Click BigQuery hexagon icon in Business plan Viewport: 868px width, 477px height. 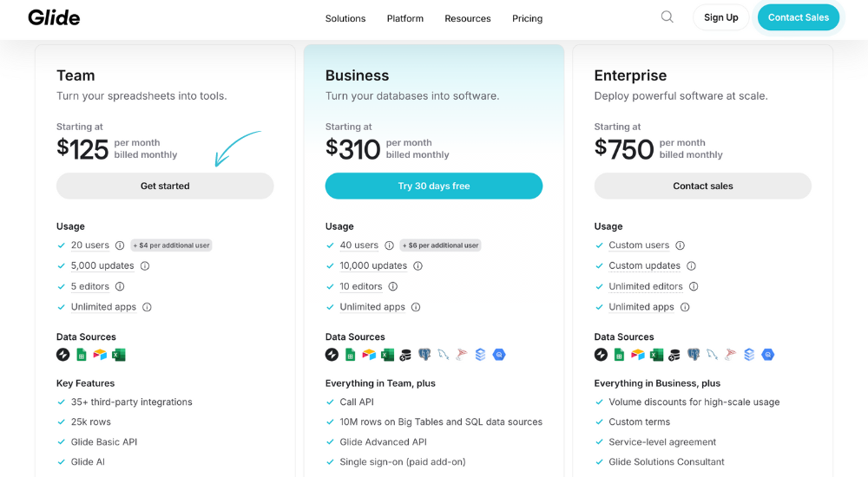coord(499,355)
